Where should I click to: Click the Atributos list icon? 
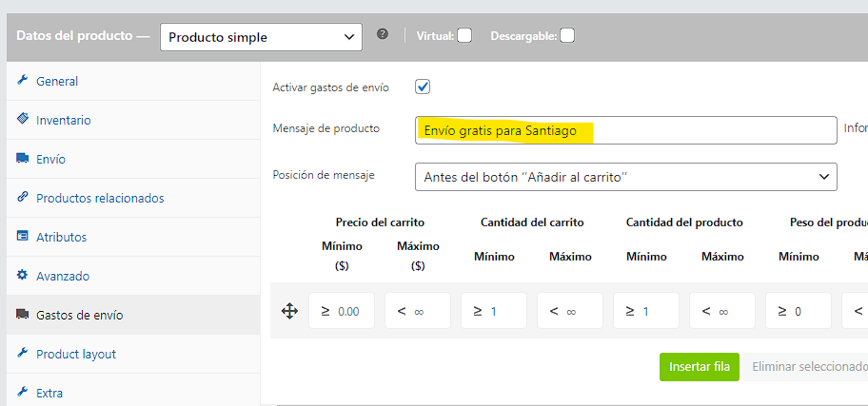[23, 237]
